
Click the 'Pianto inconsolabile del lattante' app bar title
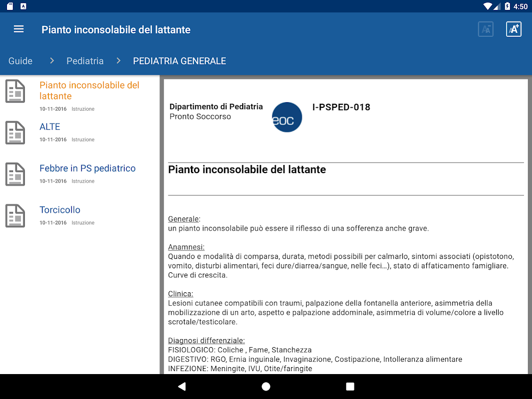tap(116, 29)
